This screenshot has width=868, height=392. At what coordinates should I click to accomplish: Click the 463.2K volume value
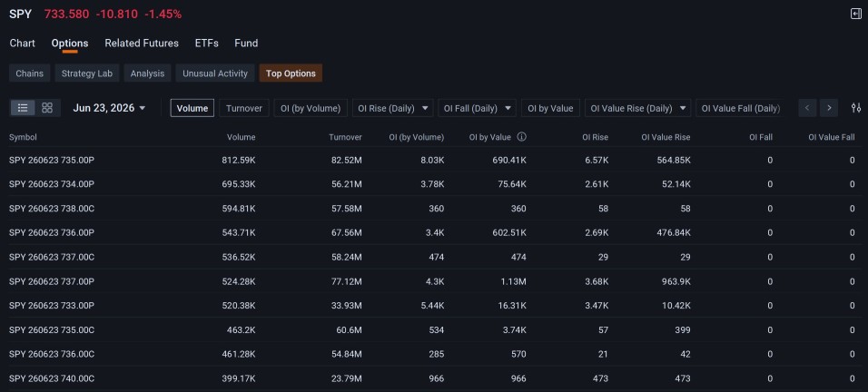click(x=242, y=330)
